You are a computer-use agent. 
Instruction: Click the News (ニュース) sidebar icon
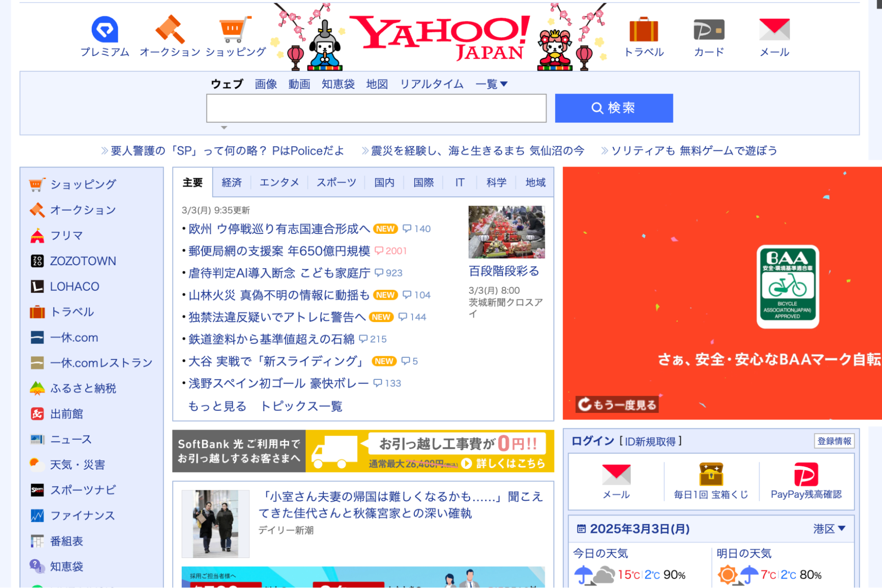tap(37, 439)
